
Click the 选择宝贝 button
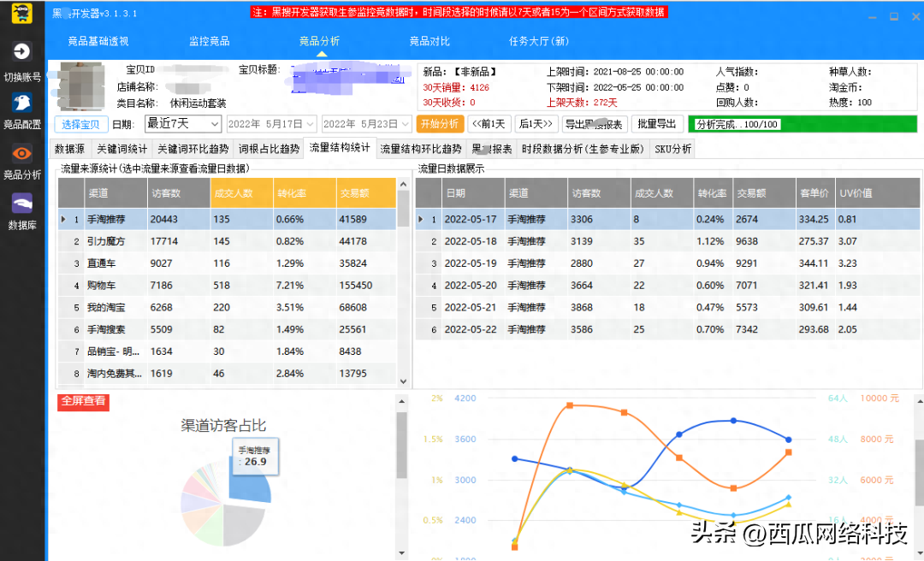click(81, 124)
